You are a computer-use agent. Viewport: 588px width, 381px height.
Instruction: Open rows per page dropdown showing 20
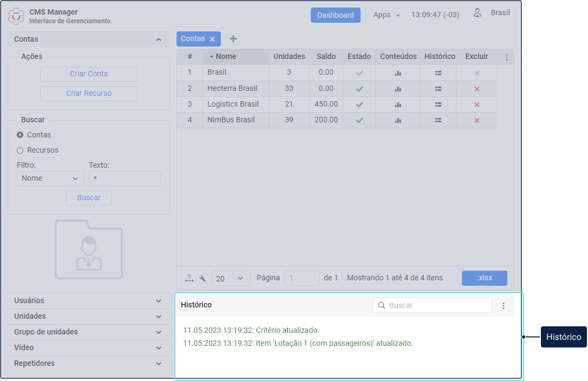pos(231,278)
